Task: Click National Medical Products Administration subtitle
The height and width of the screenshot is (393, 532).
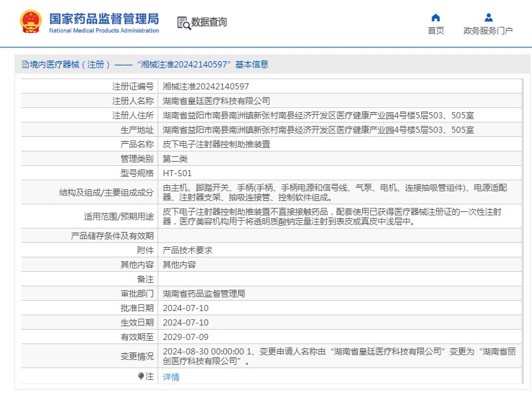Action: pyautogui.click(x=104, y=30)
